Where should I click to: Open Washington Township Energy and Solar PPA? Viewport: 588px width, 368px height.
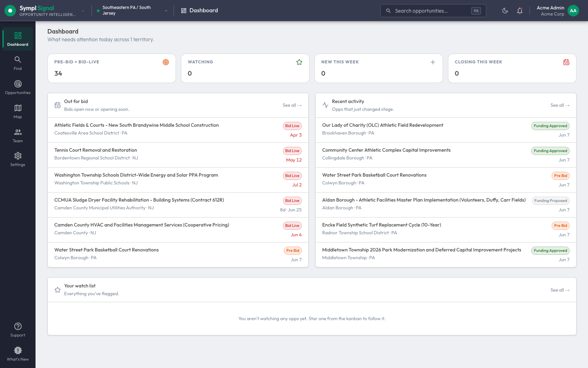click(x=178, y=180)
